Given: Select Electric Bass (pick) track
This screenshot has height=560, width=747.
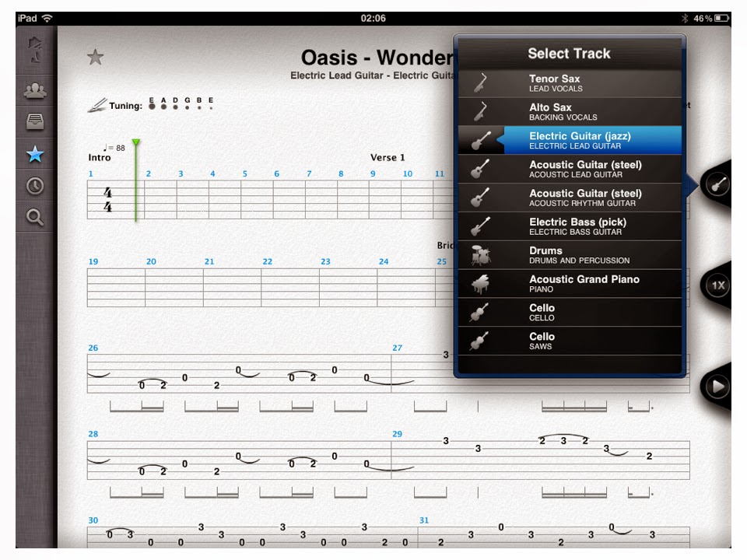Looking at the screenshot, I should point(570,226).
